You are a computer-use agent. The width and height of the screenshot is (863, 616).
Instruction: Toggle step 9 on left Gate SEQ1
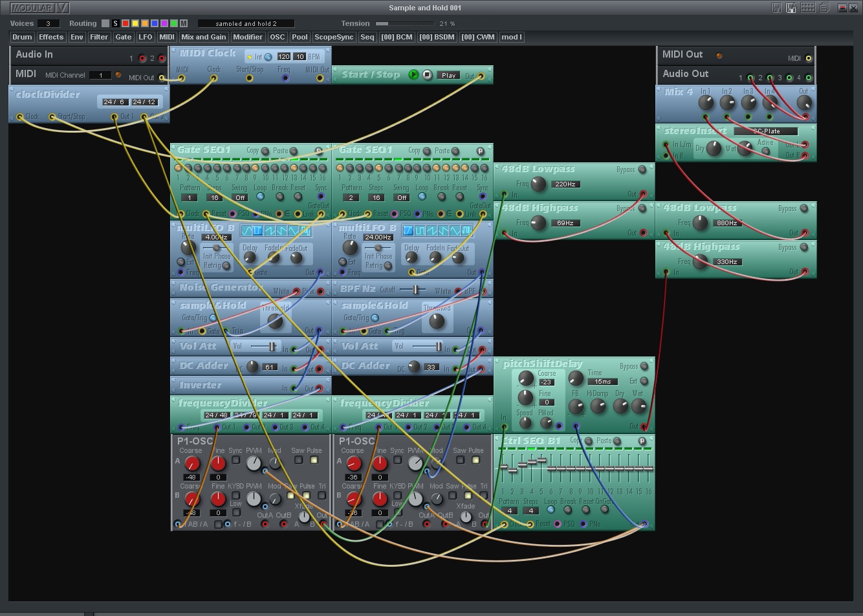pyautogui.click(x=256, y=168)
